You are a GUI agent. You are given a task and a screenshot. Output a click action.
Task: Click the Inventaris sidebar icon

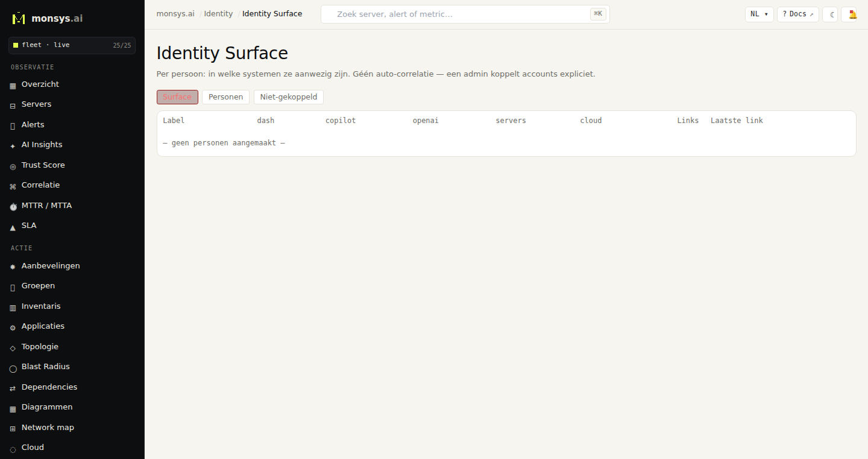click(x=13, y=307)
